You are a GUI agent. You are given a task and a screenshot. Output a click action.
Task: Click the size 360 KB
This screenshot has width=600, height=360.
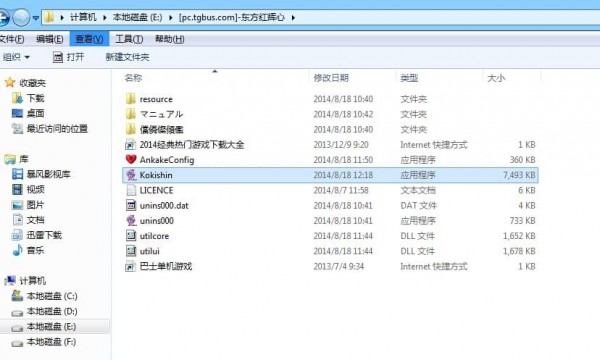(522, 160)
